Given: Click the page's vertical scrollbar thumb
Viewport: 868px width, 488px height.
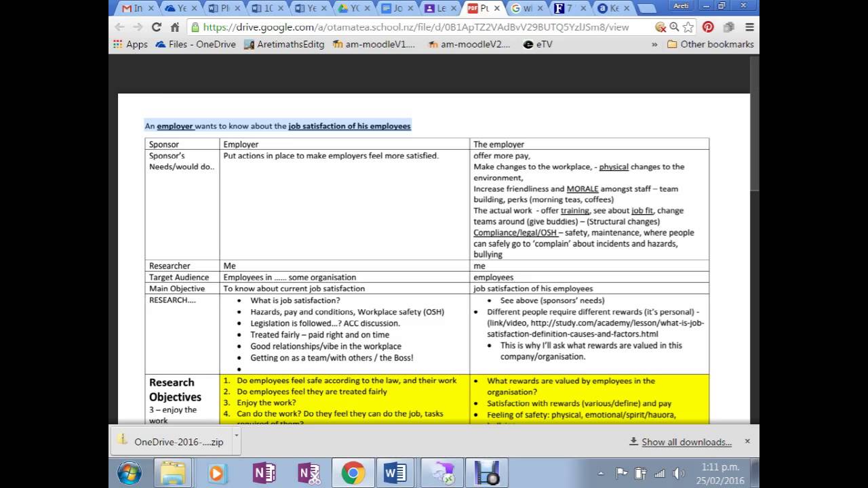Looking at the screenshot, I should click(x=755, y=125).
